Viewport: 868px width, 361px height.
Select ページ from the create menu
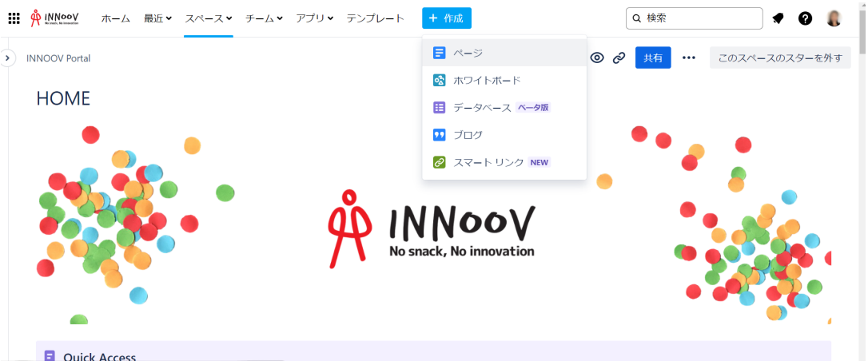504,53
